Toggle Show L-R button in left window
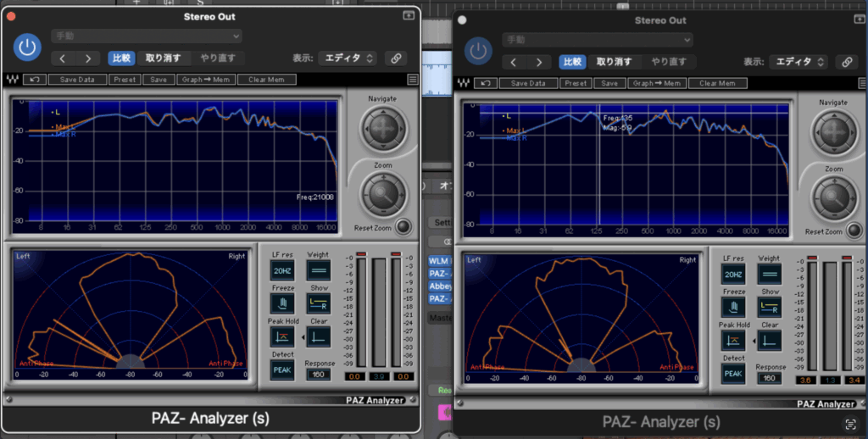Screen dimensions: 868x439 pos(319,303)
